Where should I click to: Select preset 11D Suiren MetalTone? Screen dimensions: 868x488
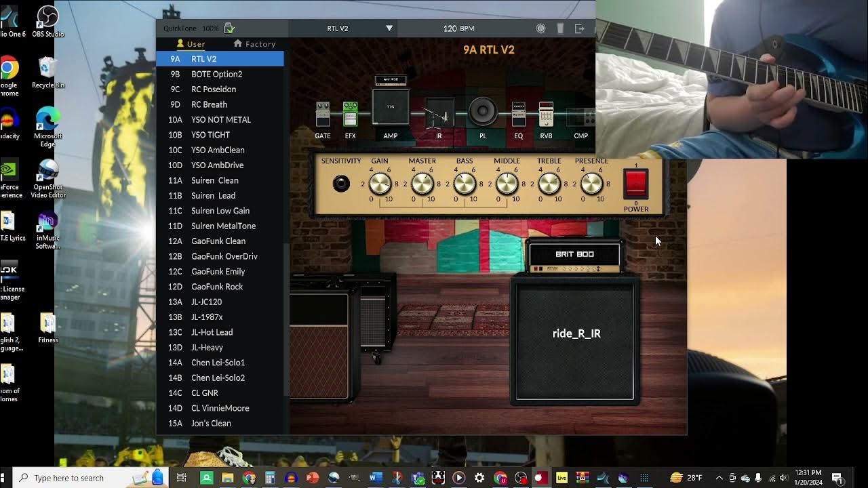click(220, 226)
